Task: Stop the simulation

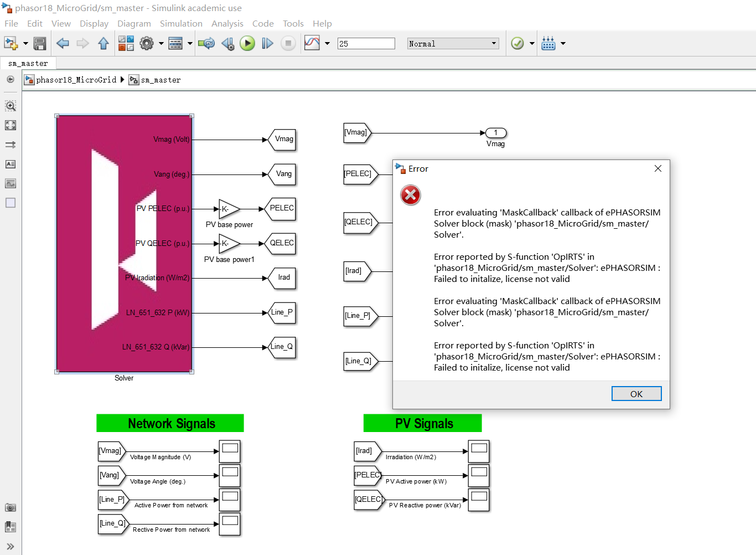Action: 288,43
